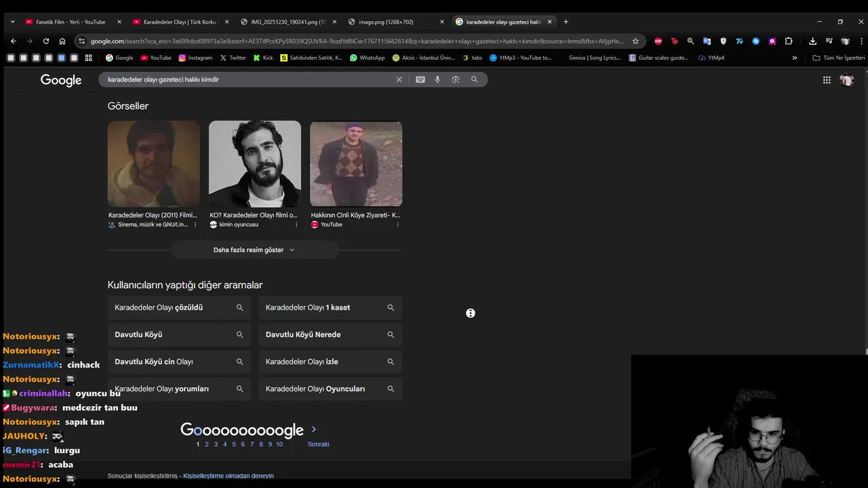Search Karadedeler Olayı Oyuncuları suggestion

click(x=330, y=389)
